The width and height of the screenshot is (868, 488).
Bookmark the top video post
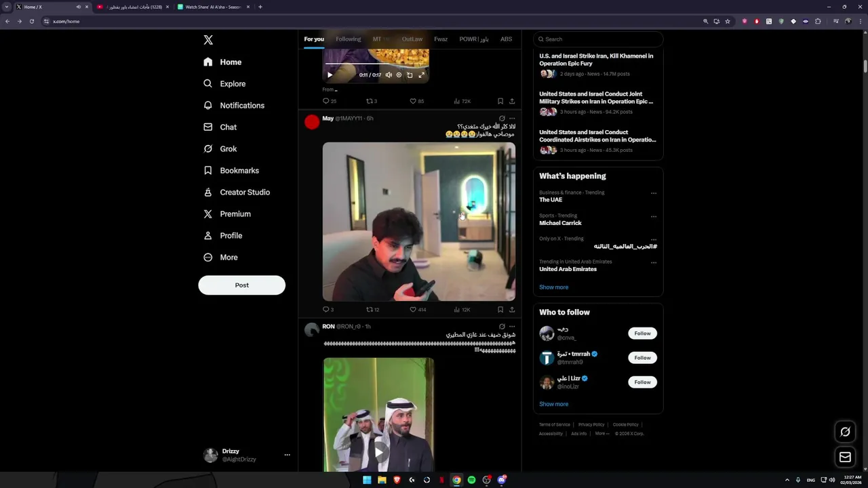[x=500, y=101]
